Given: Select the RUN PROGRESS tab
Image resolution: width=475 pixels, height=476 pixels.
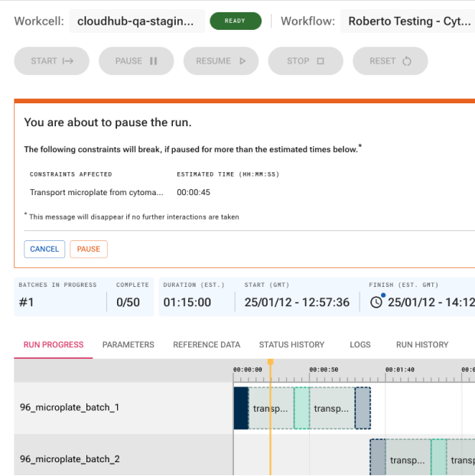Looking at the screenshot, I should pos(54,344).
